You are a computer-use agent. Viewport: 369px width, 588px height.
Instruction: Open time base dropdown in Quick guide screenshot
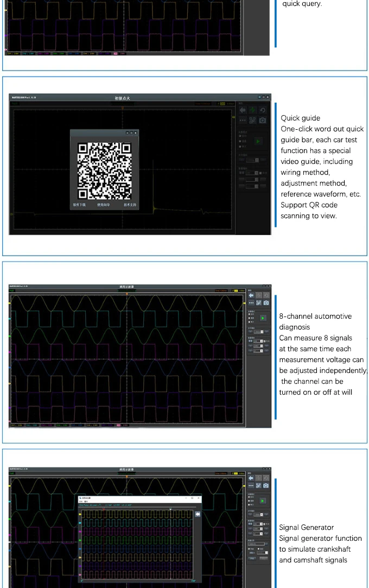[x=252, y=160]
